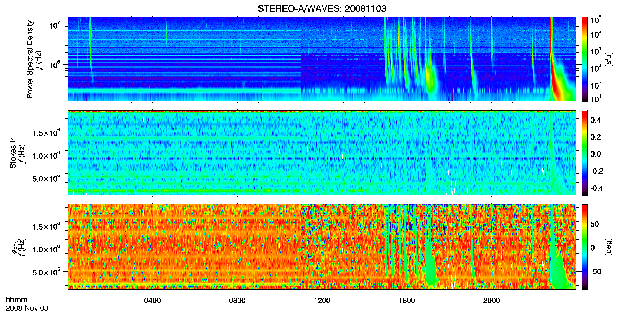Click the top spectrogram panel
The height and width of the screenshot is (332, 644).
[x=322, y=59]
